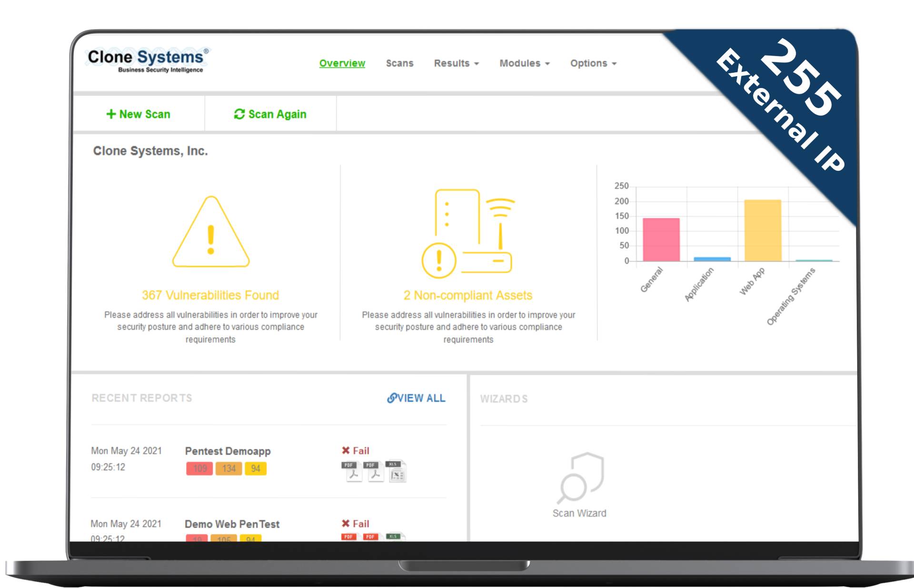Expand the Options dropdown

593,63
